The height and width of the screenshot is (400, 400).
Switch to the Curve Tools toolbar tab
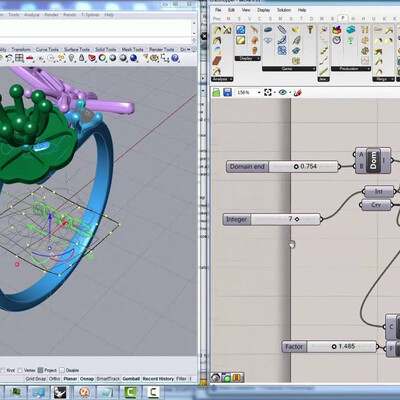point(47,49)
